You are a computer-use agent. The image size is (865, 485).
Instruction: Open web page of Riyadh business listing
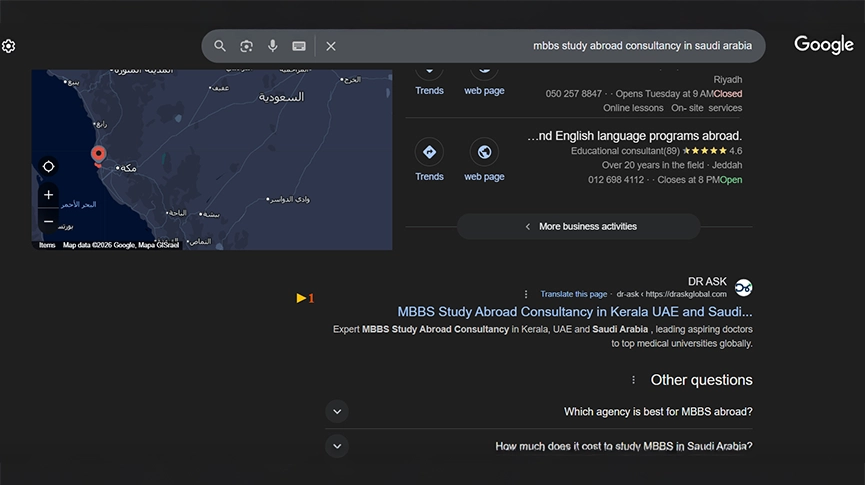484,75
